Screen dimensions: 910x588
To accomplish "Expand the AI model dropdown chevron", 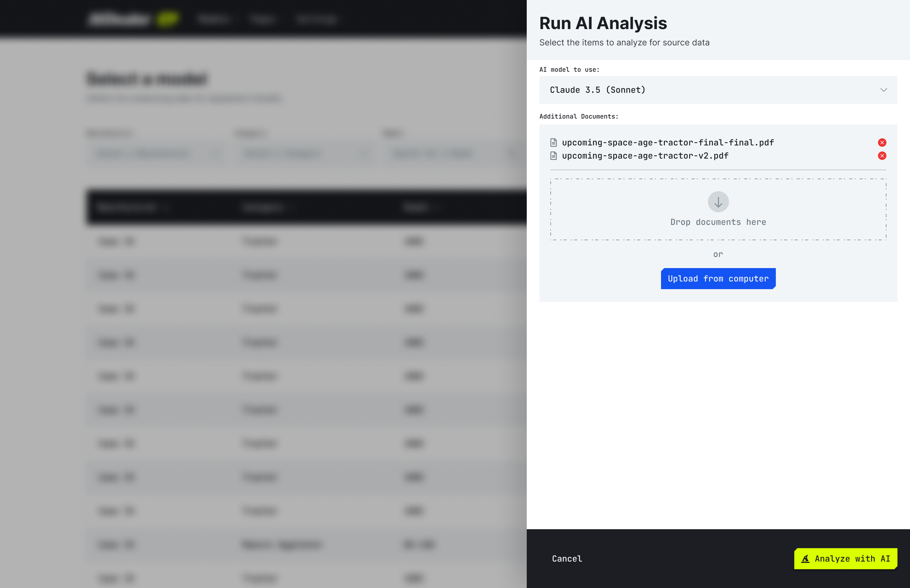I will pos(883,90).
